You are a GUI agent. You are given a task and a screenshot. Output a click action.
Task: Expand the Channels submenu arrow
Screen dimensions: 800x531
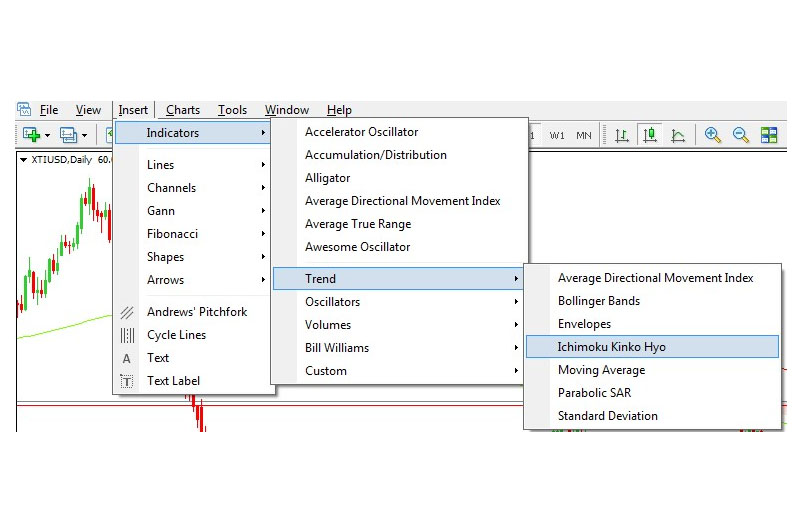263,188
